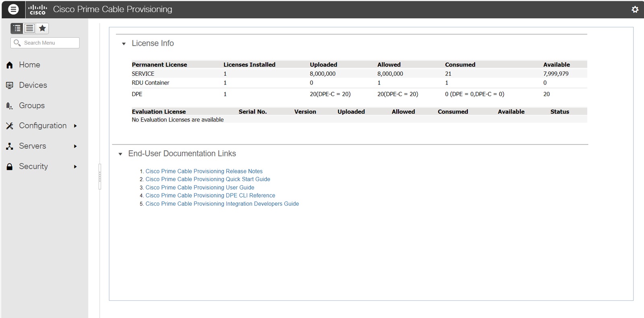The width and height of the screenshot is (644, 318).
Task: Click the Configuration tools icon
Action: click(x=10, y=126)
